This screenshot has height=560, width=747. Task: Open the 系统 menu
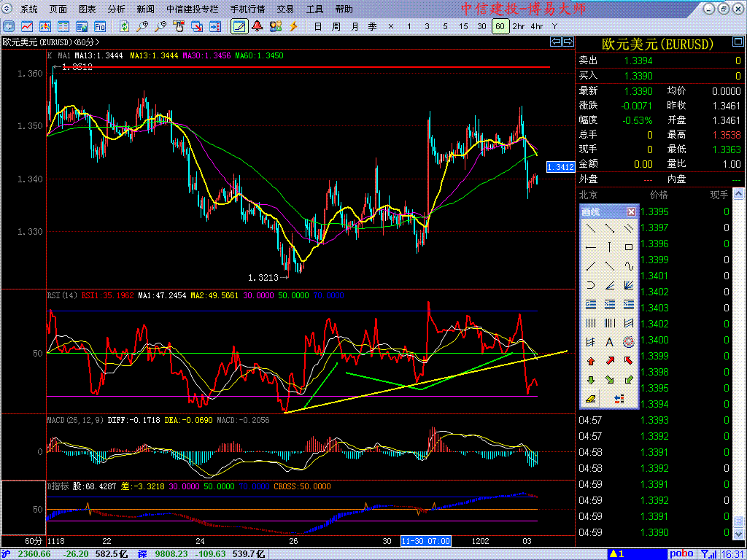(29, 9)
